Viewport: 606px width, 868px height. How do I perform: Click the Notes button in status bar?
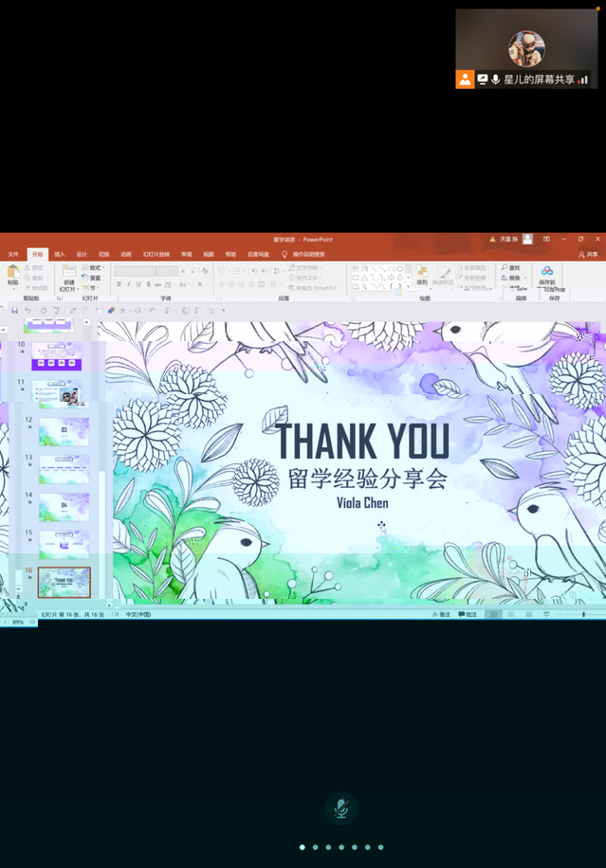tap(440, 614)
